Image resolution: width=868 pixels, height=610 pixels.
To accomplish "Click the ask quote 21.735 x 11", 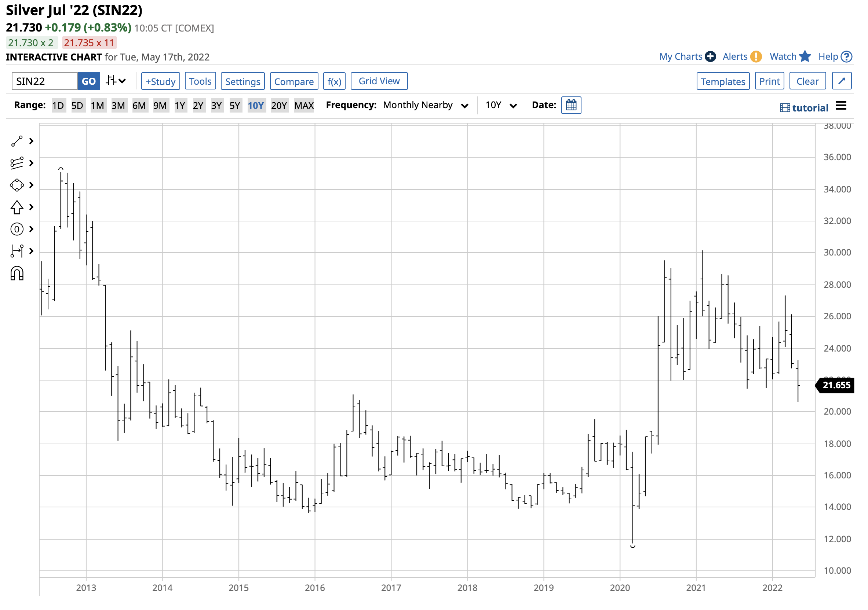I will point(90,43).
